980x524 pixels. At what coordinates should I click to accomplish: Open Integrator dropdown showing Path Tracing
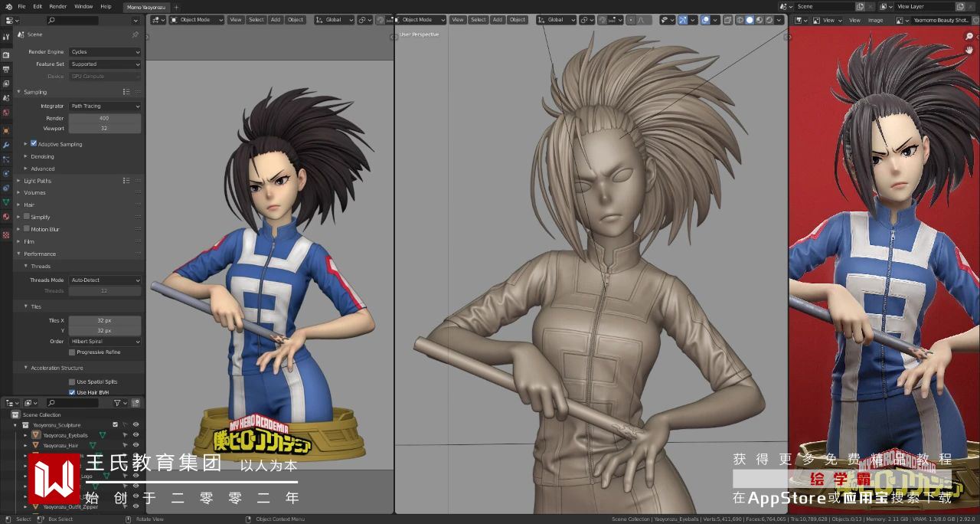tap(105, 106)
